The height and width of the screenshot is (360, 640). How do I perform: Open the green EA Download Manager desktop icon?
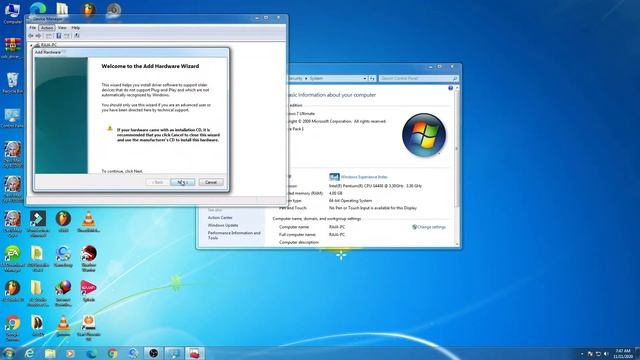point(12,258)
